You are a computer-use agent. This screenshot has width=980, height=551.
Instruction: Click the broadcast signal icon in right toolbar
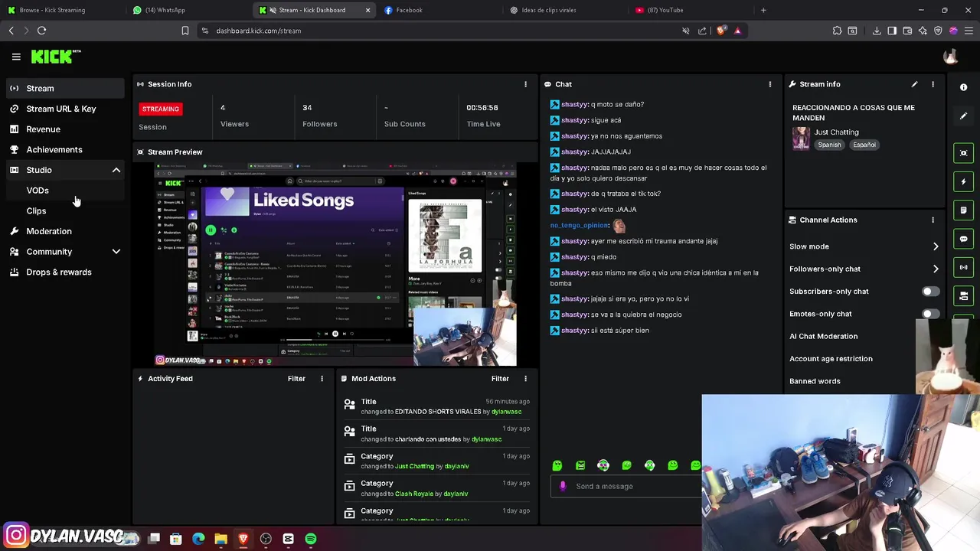[963, 267]
